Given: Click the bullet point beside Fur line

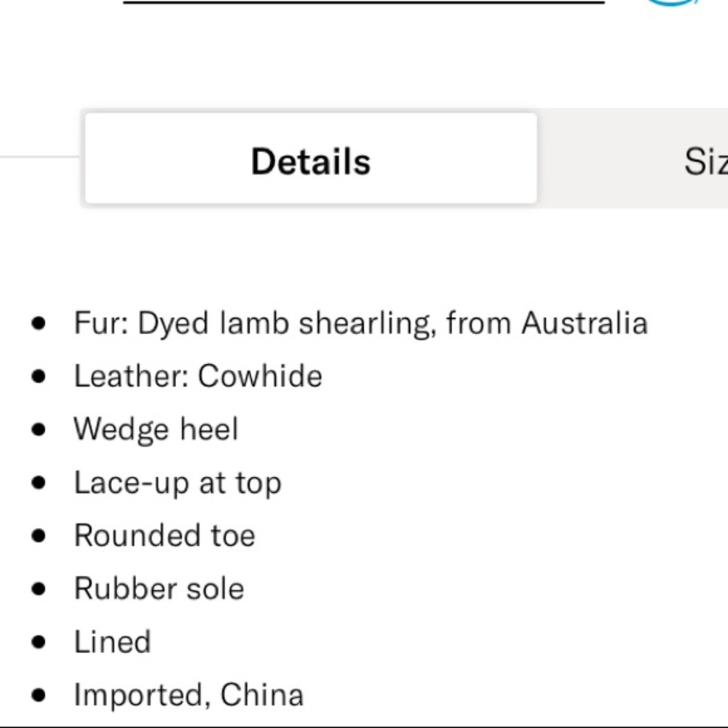Looking at the screenshot, I should pyautogui.click(x=39, y=323).
